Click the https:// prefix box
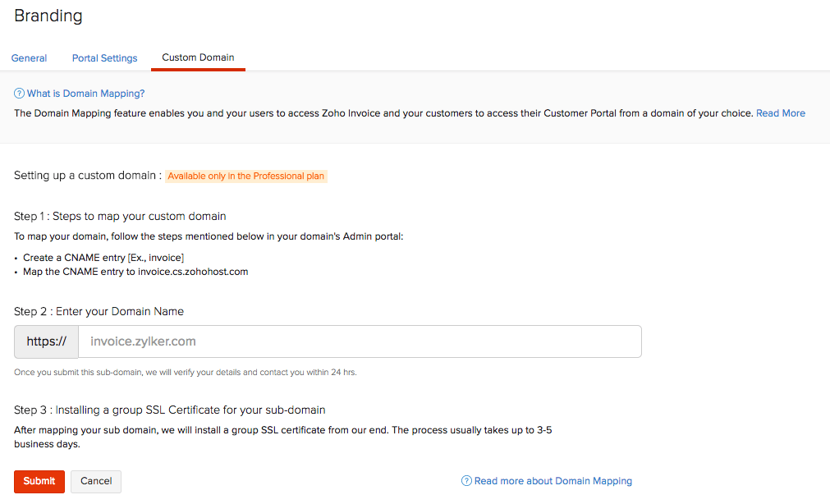Screen dimensions: 830x504 [x=47, y=341]
